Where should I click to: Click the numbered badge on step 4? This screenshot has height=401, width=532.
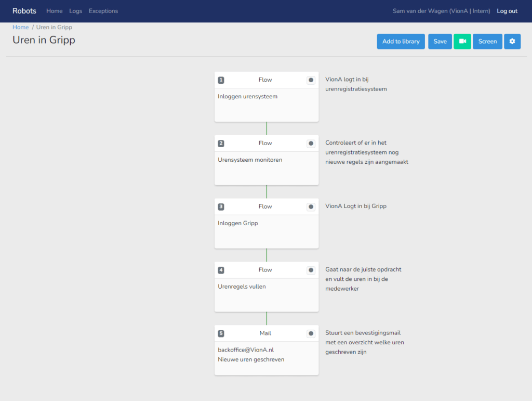[x=221, y=270]
